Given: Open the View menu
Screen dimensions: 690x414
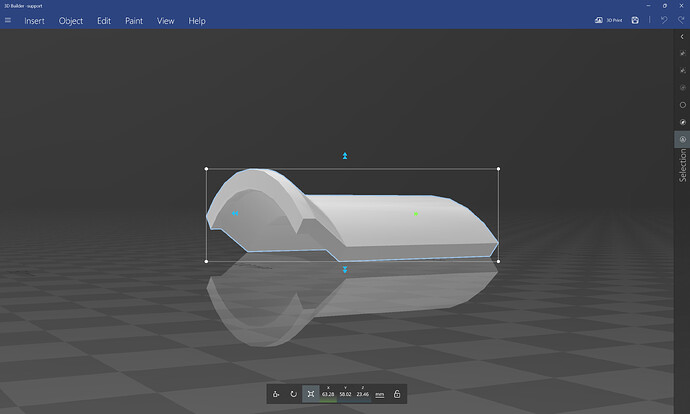Looking at the screenshot, I should tap(165, 21).
